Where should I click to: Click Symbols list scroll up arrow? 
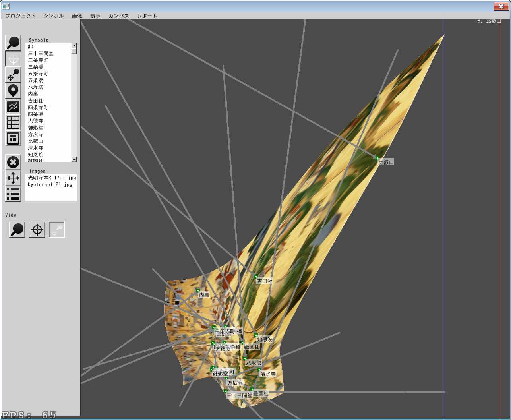tap(74, 45)
